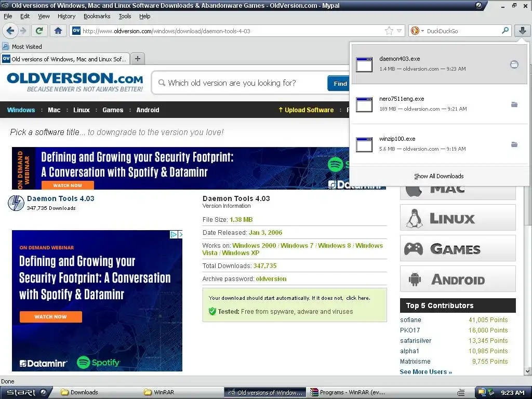Screen dimensions: 532x399
Task: Click the Start button on taskbar
Action: [26, 392]
